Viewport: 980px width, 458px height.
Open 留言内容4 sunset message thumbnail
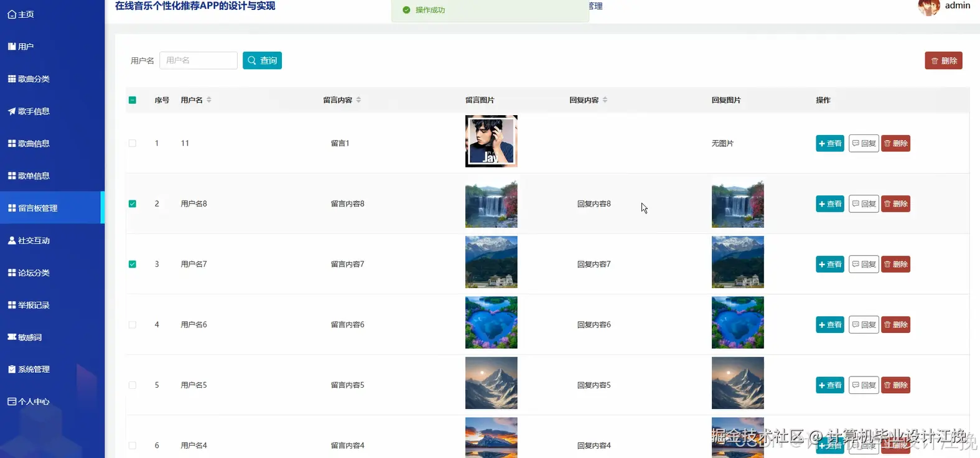point(492,437)
